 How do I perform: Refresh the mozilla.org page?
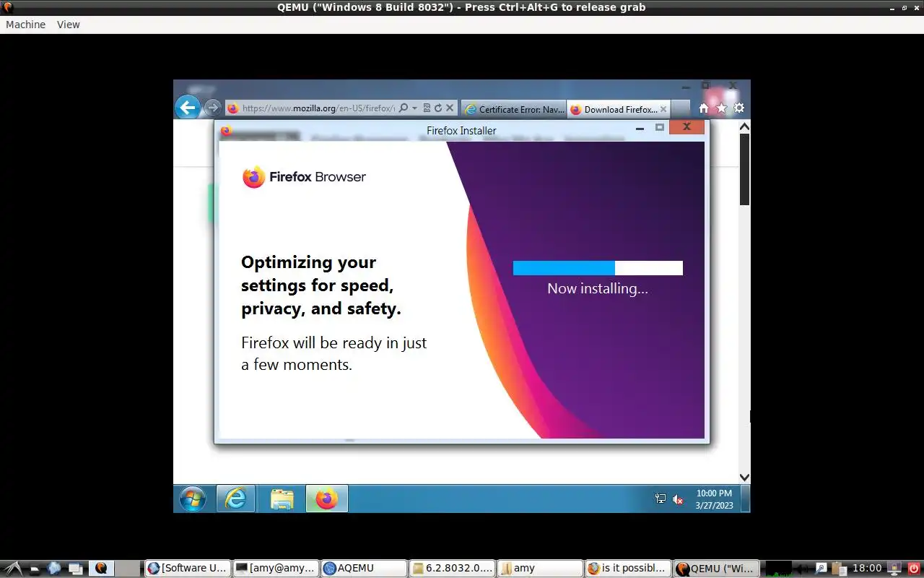coord(437,108)
